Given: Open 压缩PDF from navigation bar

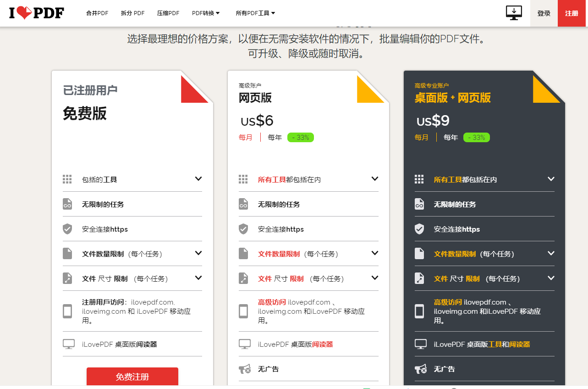Looking at the screenshot, I should pyautogui.click(x=168, y=13).
